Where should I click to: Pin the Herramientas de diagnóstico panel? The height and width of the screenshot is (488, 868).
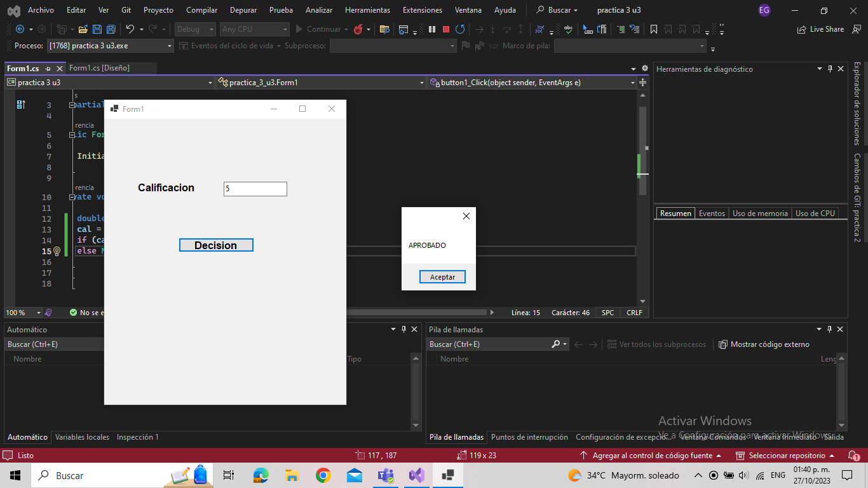pos(830,69)
